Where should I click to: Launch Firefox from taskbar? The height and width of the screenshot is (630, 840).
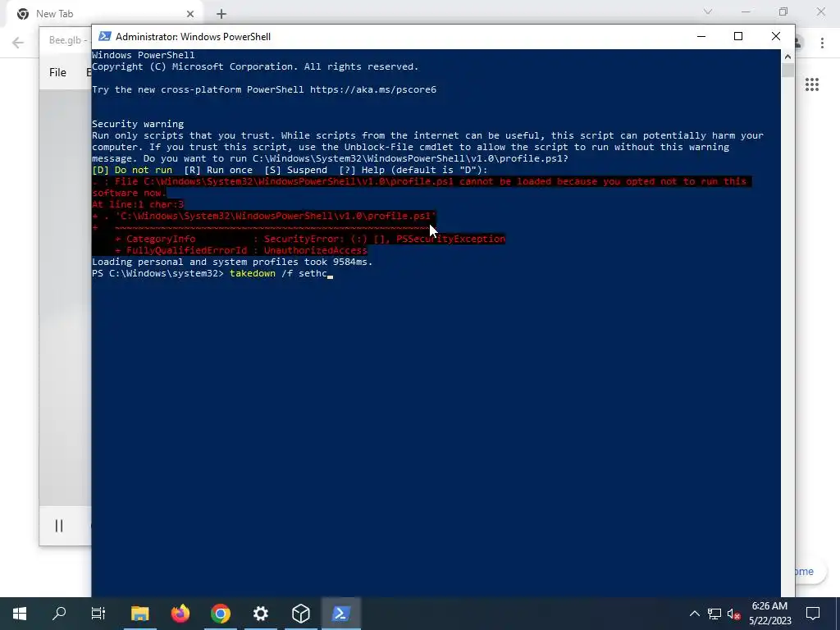click(180, 614)
